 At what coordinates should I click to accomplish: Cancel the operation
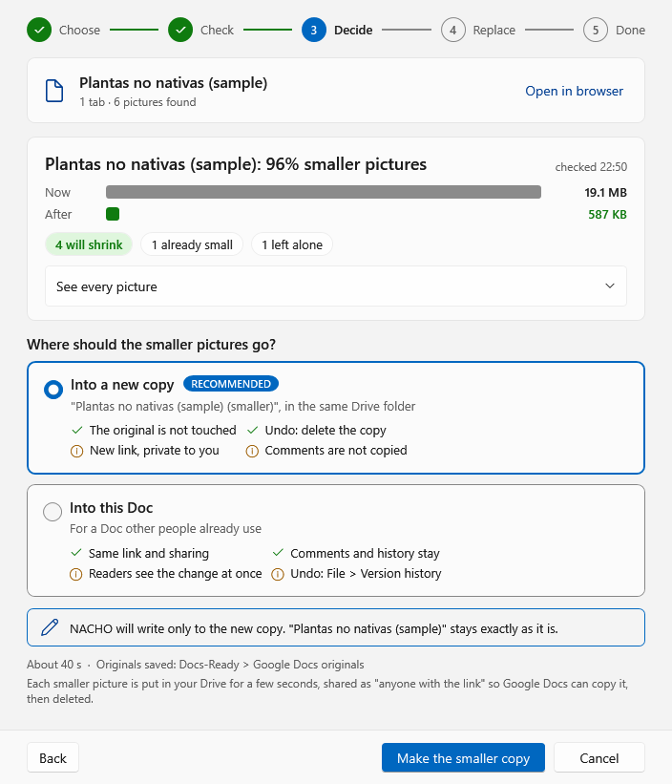click(599, 758)
